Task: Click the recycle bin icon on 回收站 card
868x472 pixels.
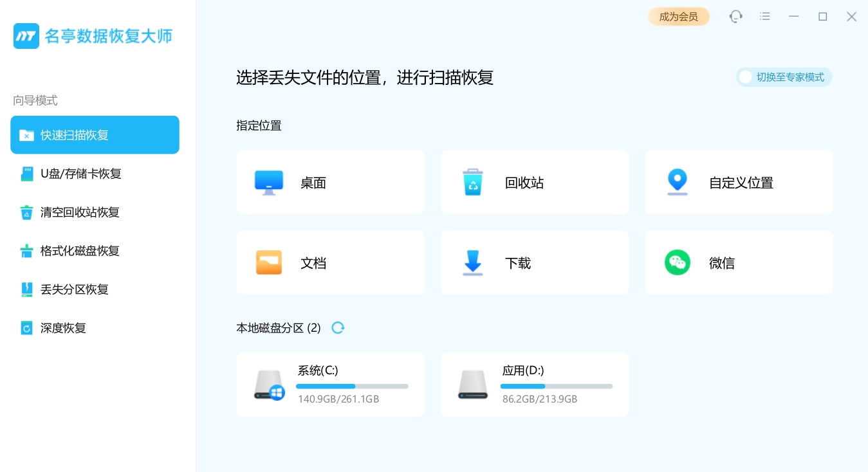Action: pyautogui.click(x=473, y=182)
